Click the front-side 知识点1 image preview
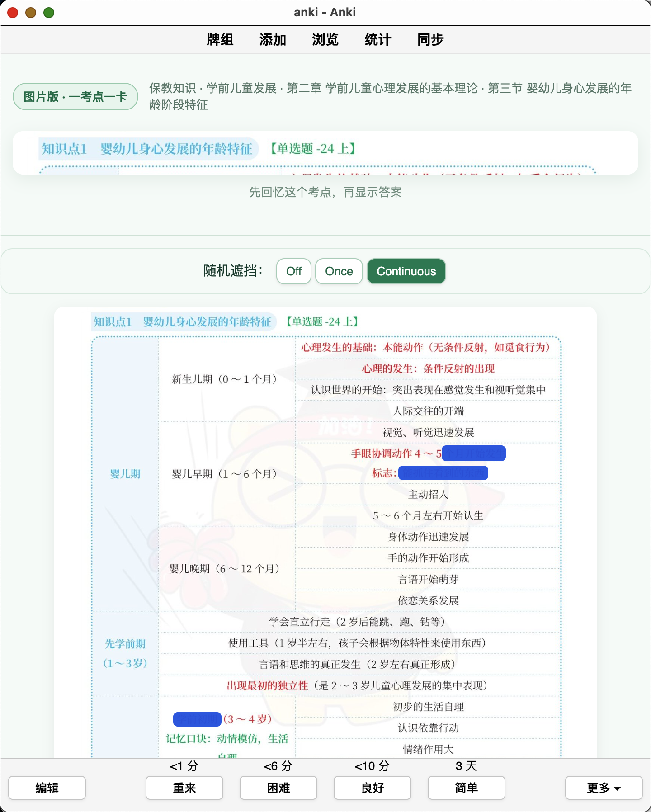651x812 pixels. [x=325, y=153]
